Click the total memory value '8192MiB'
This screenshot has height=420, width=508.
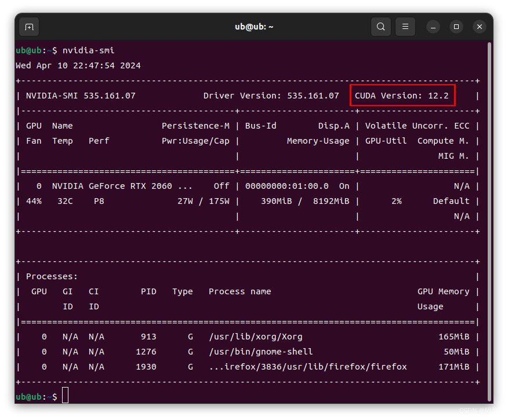coord(331,201)
